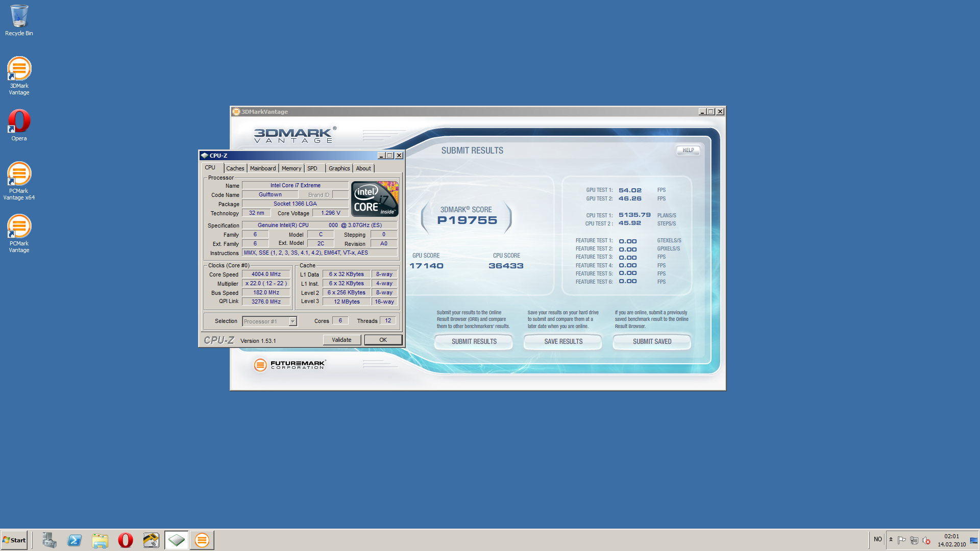Switch to the Memory tab in CPU-Z
This screenshot has height=551, width=980.
tap(291, 168)
